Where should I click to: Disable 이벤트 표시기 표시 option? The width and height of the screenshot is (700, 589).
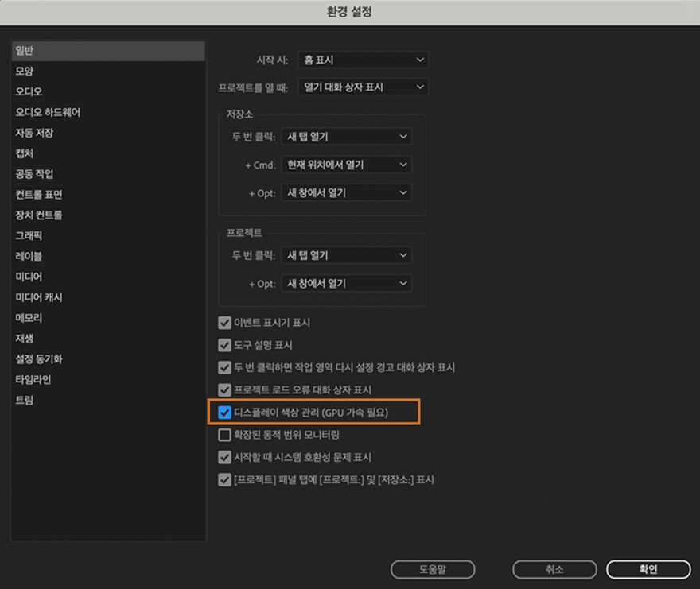pyautogui.click(x=224, y=323)
